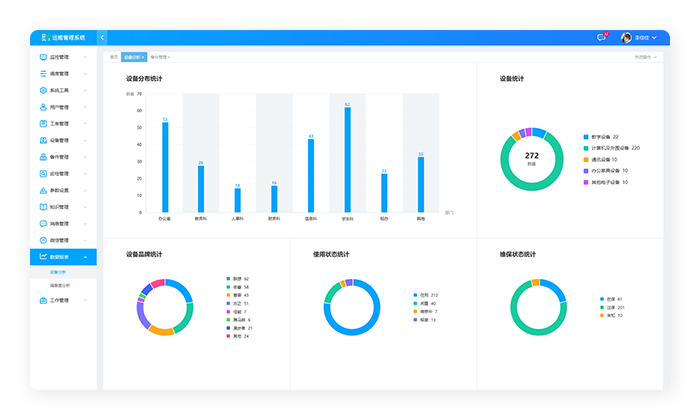
Task: Click the 学生科 bar in 设备分布统计 chart
Action: click(347, 160)
